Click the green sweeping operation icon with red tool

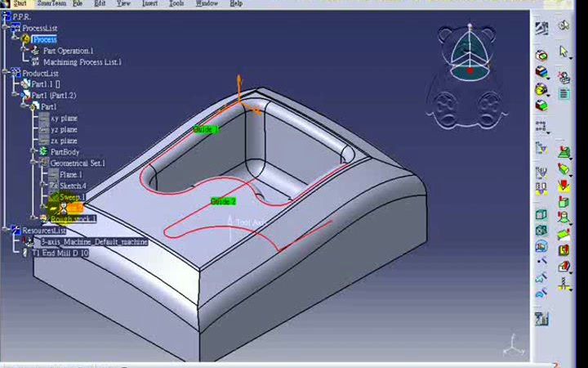[563, 152]
